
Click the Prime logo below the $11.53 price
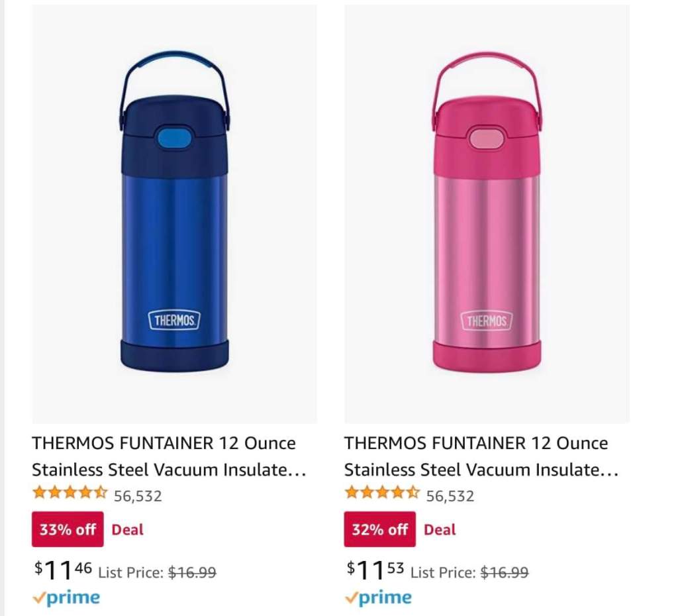pos(379,598)
